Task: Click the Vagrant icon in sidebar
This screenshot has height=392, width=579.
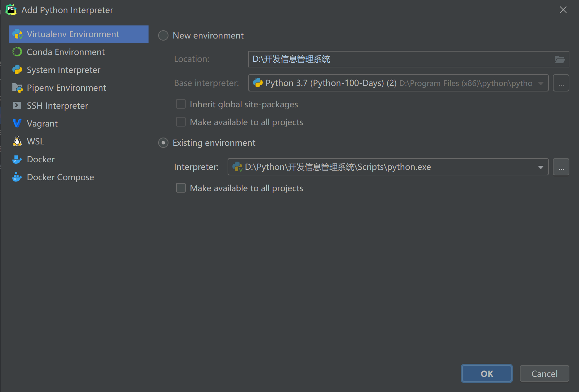Action: tap(17, 123)
